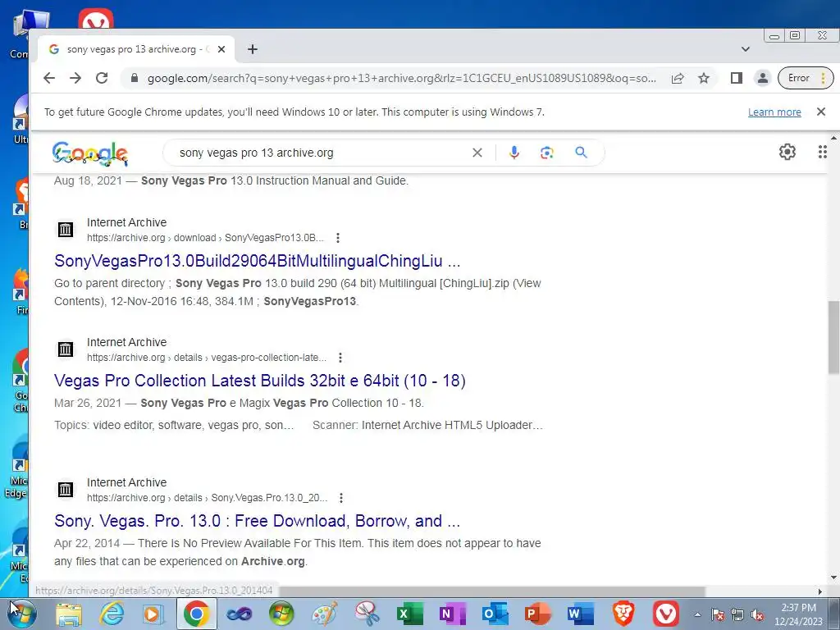Click the horizontal scrollbar at page bottom
The image size is (840, 630).
(x=492, y=591)
